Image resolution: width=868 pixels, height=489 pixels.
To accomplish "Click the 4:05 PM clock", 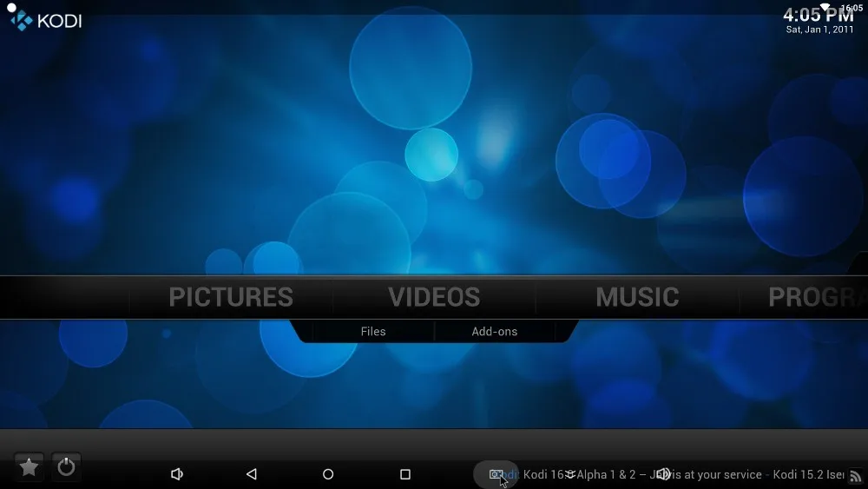I will click(819, 15).
